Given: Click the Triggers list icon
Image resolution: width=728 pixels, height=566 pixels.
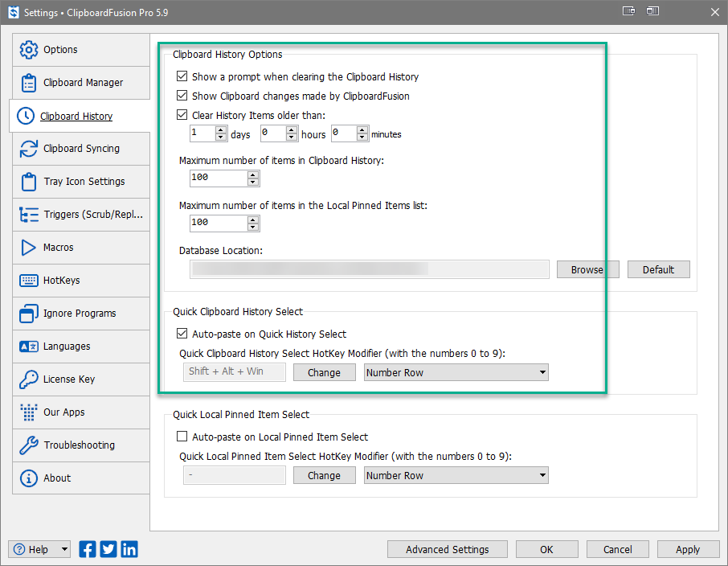Looking at the screenshot, I should (28, 215).
